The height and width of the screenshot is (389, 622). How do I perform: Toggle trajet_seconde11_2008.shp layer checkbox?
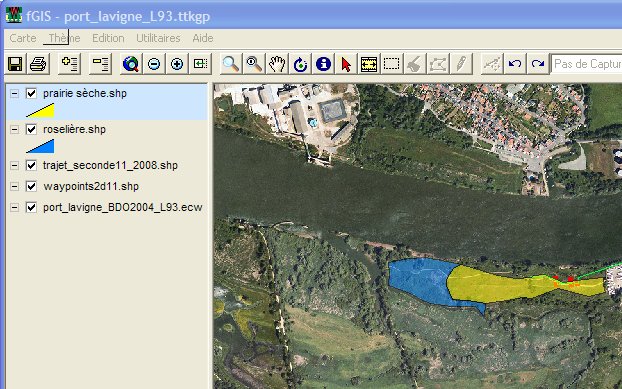[x=31, y=165]
